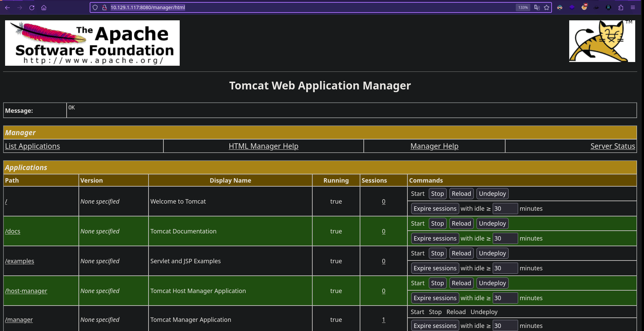
Task: Click the tracking protection shield icon
Action: coord(95,7)
